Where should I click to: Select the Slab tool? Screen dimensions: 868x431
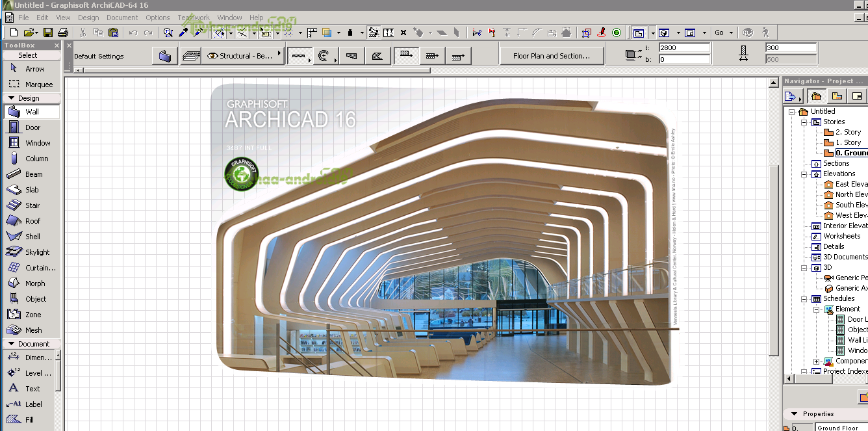31,190
